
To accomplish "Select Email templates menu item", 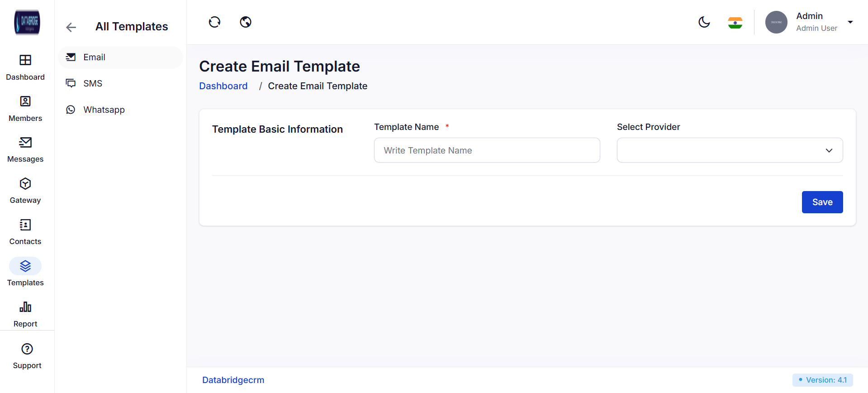I will point(94,58).
